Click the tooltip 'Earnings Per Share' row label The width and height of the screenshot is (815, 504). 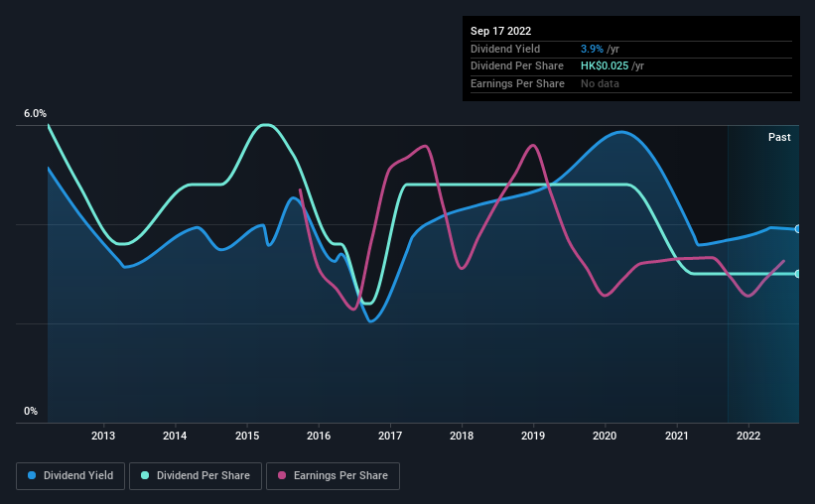[x=517, y=83]
